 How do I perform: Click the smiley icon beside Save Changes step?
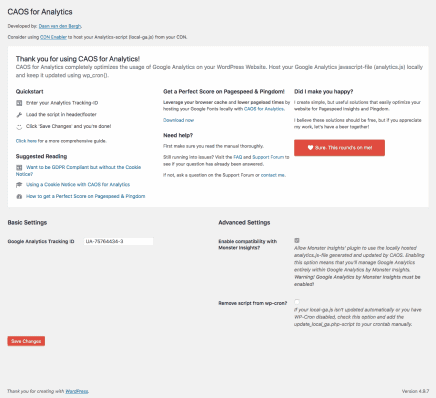pyautogui.click(x=19, y=127)
